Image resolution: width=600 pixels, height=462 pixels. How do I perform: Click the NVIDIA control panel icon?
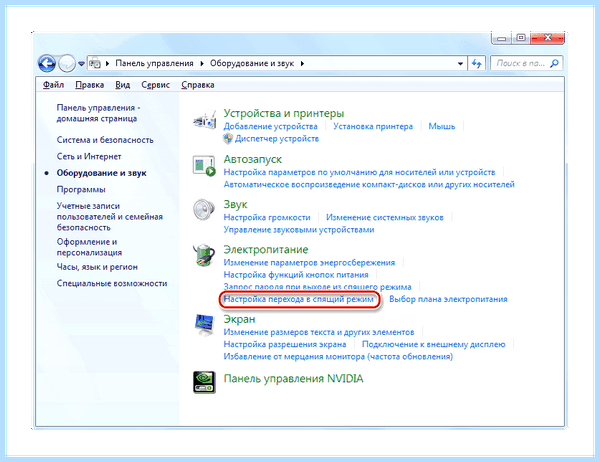[x=204, y=382]
